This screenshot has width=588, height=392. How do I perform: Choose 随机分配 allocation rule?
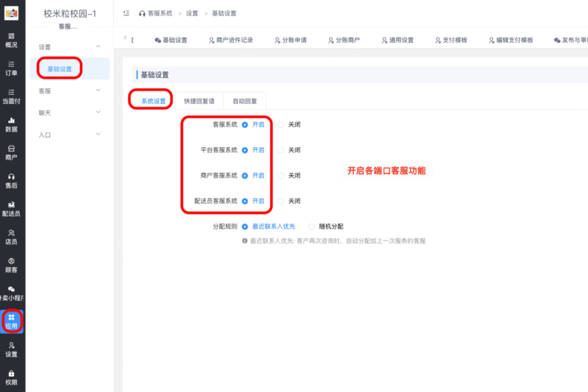tap(312, 227)
